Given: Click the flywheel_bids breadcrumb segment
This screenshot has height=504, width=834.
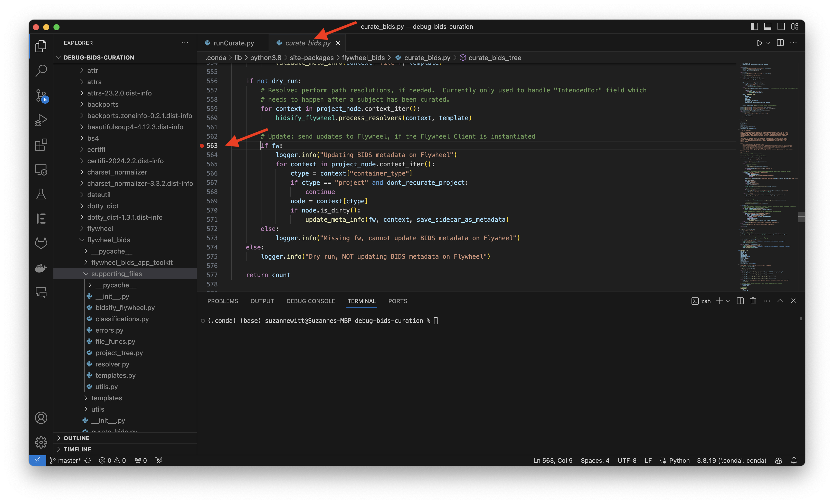Looking at the screenshot, I should pyautogui.click(x=363, y=57).
